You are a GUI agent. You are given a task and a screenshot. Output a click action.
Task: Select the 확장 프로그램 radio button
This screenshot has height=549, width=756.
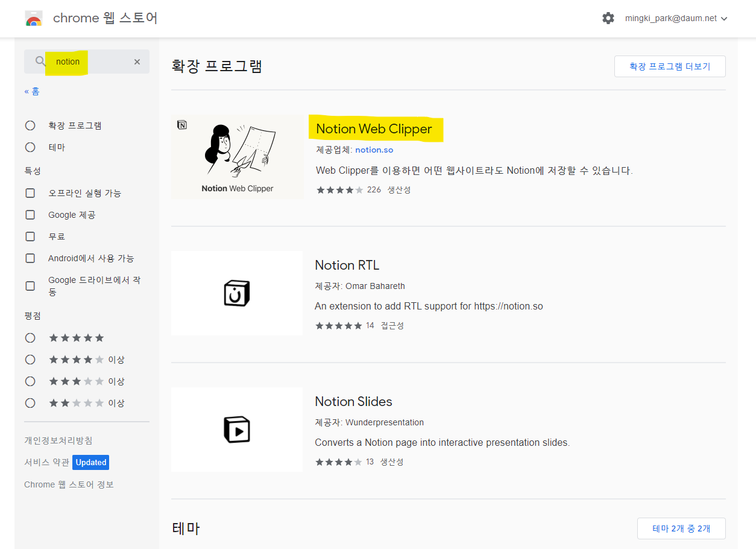pyautogui.click(x=30, y=125)
